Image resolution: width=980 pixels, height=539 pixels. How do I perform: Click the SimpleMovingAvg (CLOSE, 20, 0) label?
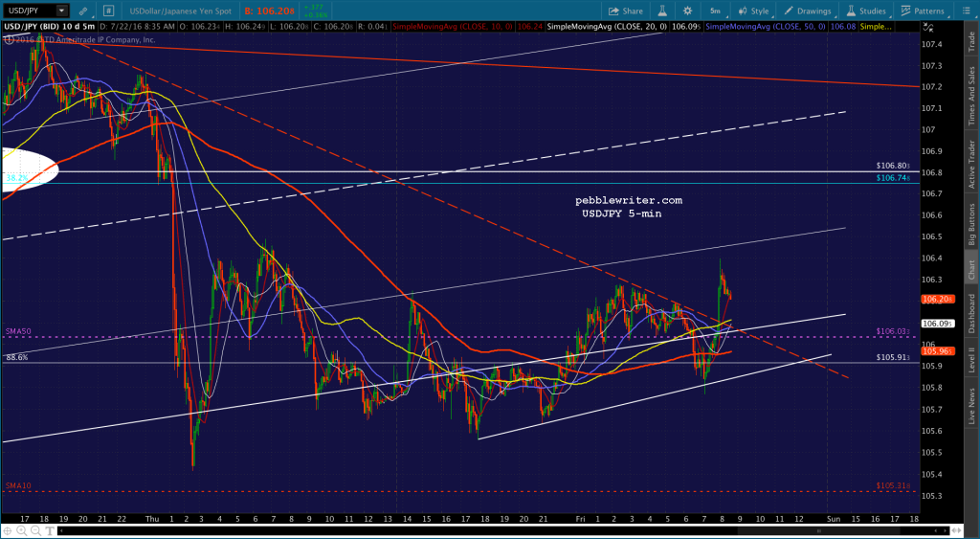[x=607, y=27]
